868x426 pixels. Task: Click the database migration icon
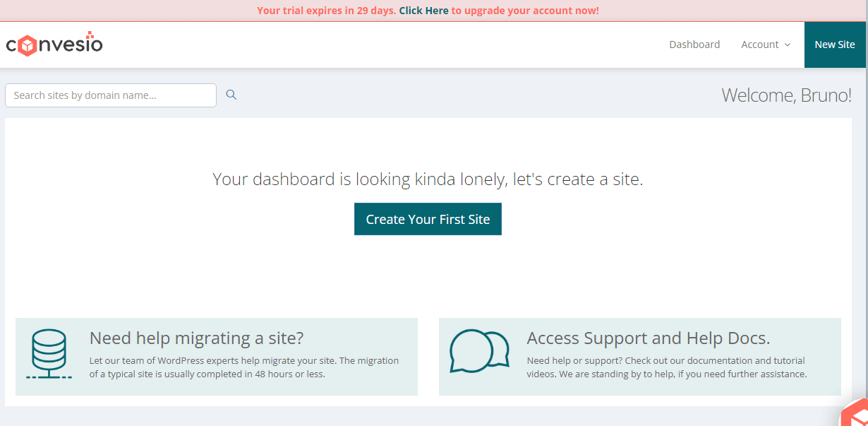point(49,354)
